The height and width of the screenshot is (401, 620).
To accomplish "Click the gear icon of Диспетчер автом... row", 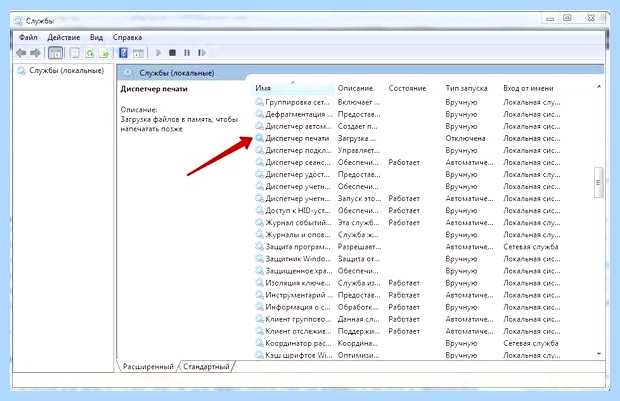I will point(259,126).
